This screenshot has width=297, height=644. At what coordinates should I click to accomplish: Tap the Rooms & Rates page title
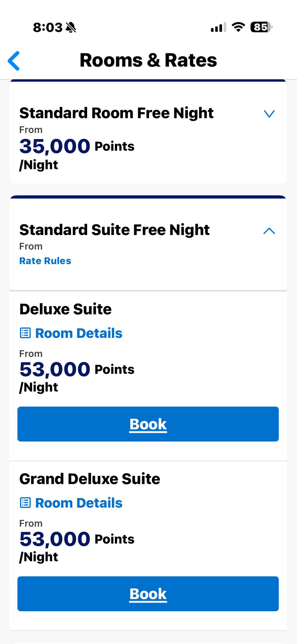click(148, 60)
